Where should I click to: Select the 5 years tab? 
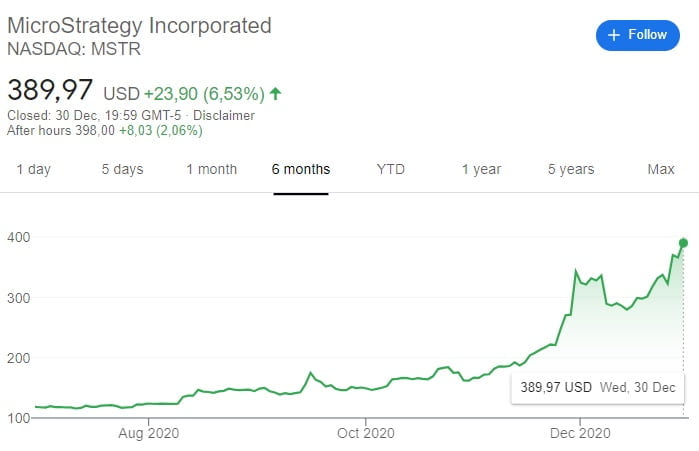coord(571,169)
